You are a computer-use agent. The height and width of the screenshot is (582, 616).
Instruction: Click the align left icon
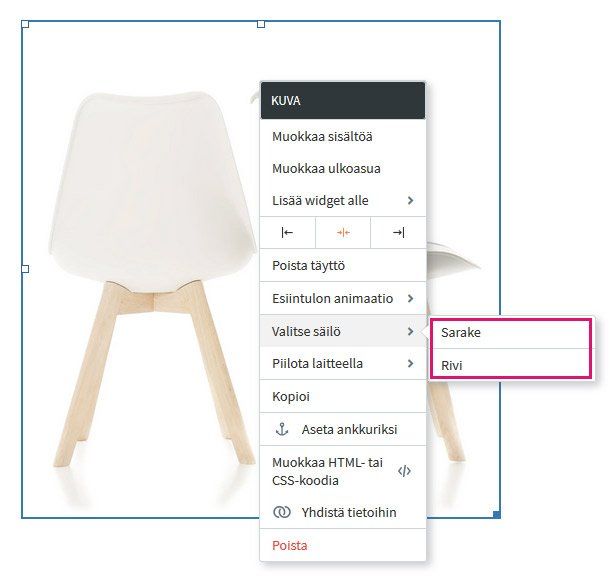point(287,233)
